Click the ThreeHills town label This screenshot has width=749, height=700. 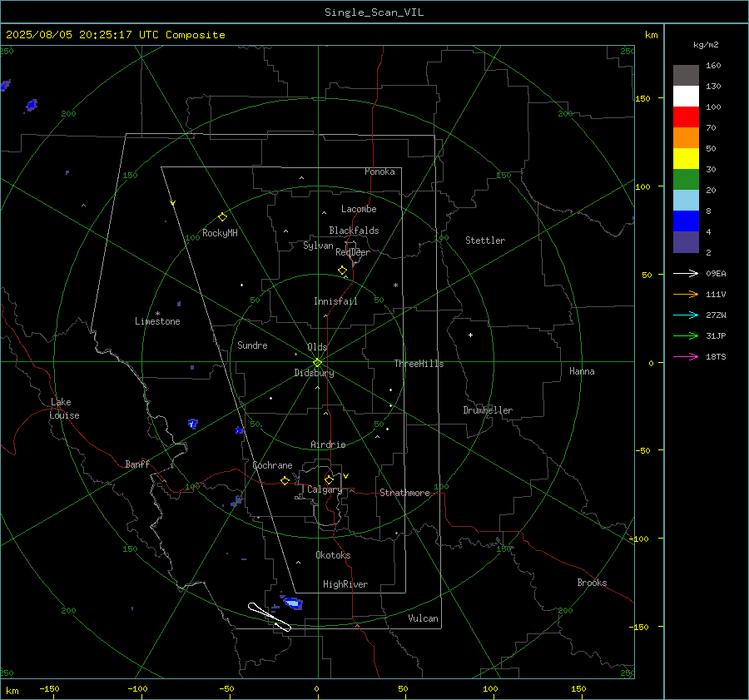click(419, 364)
